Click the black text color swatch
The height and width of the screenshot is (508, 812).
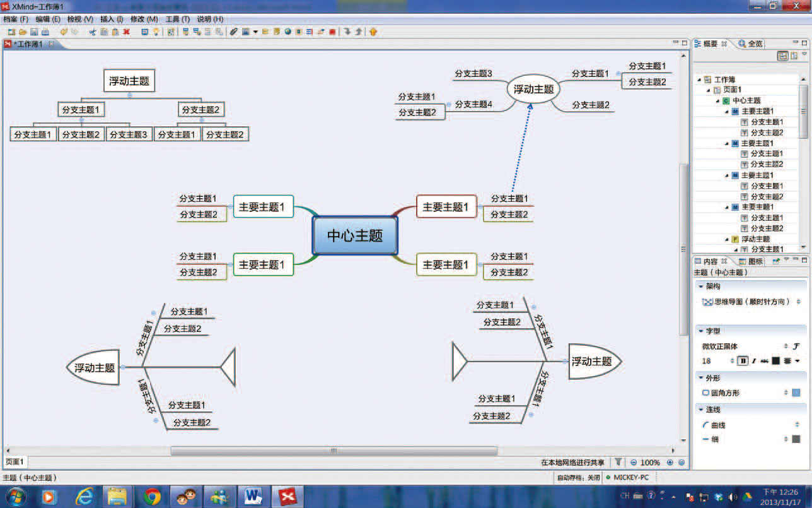775,361
